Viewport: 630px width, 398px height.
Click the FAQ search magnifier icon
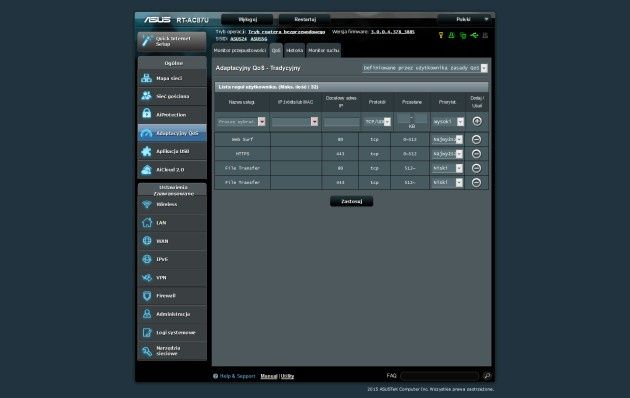[487, 376]
